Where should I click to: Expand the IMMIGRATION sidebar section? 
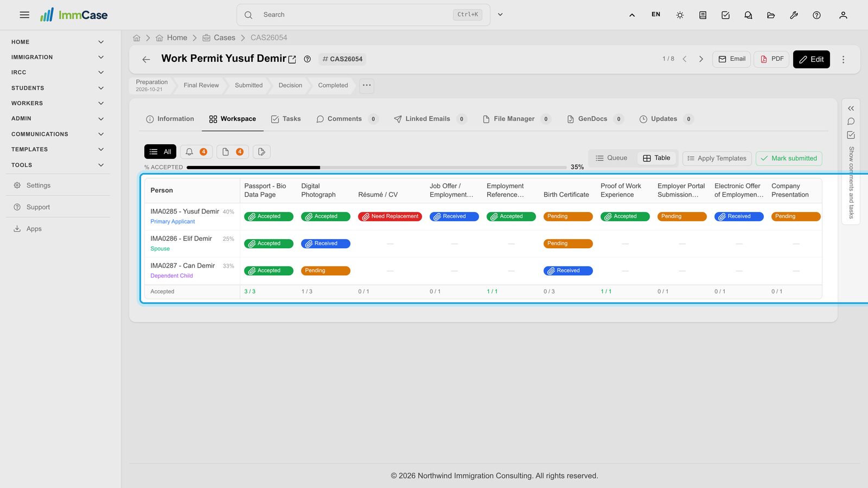(57, 57)
